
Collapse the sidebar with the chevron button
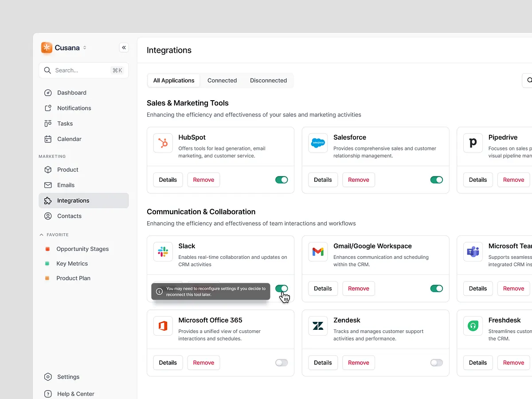[x=124, y=47]
